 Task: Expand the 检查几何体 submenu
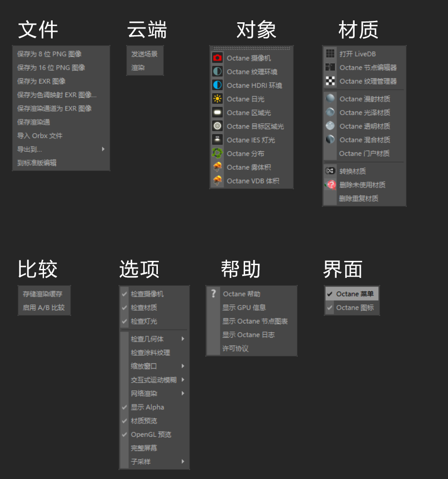click(x=154, y=339)
